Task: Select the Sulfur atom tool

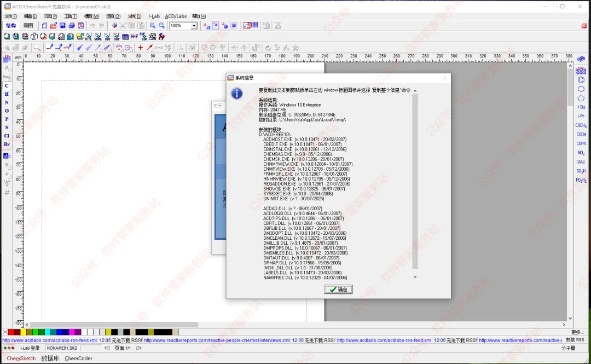Action: [x=7, y=128]
